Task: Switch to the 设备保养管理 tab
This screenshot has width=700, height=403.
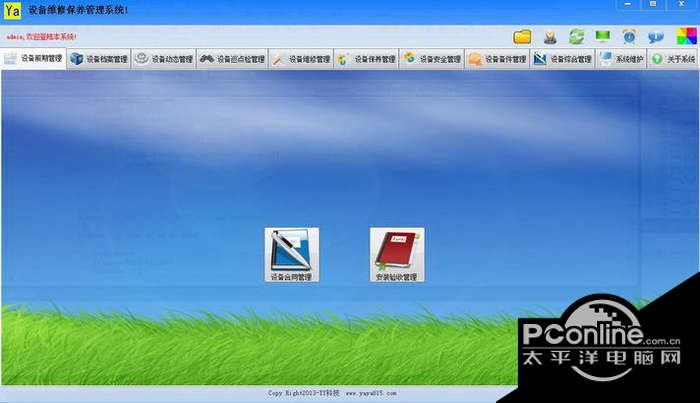Action: coord(366,59)
